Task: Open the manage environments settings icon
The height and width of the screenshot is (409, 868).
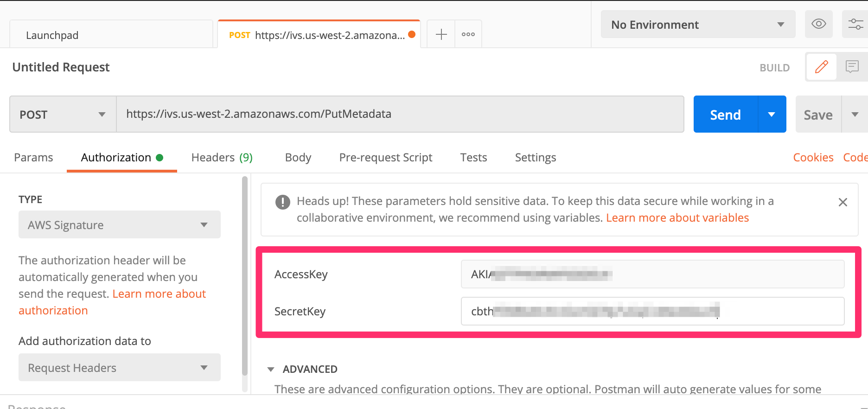Action: [x=855, y=24]
